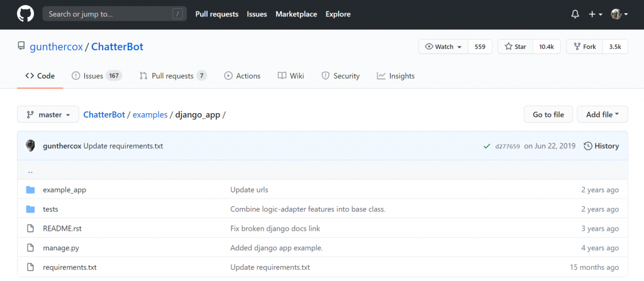
Task: Click the tests folder icon
Action: (30, 209)
